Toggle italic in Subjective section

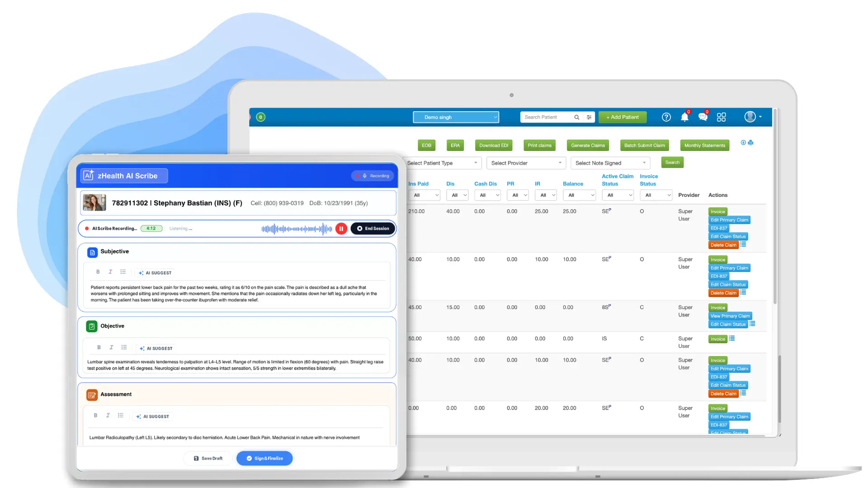pos(110,272)
